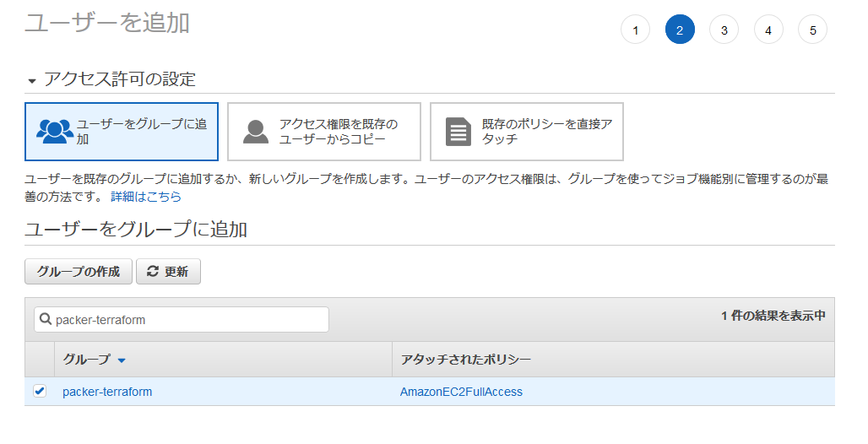Jump to step 4 circle
This screenshot has width=868, height=444.
tap(768, 30)
